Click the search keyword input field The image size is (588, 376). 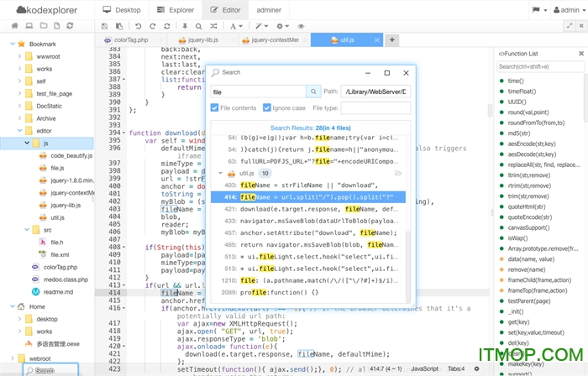[x=258, y=91]
